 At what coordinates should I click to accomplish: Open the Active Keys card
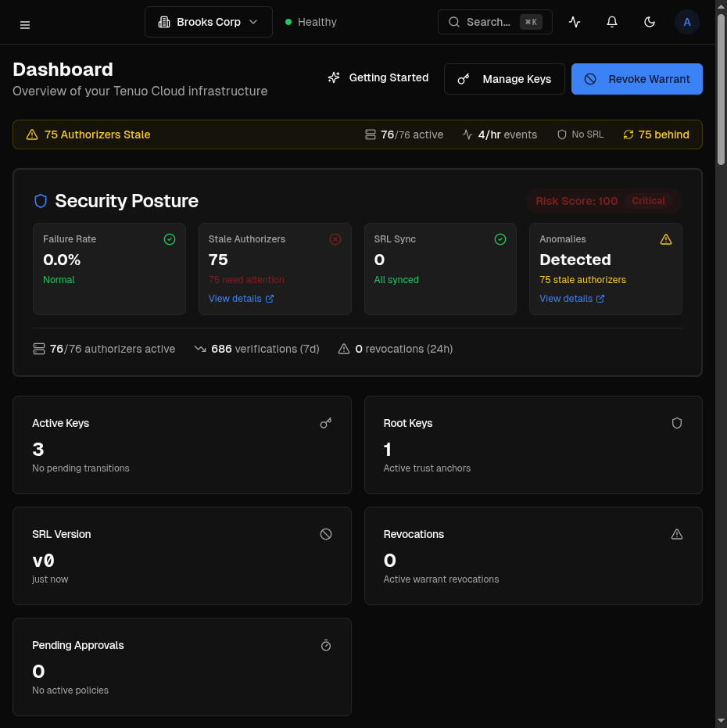tap(182, 445)
